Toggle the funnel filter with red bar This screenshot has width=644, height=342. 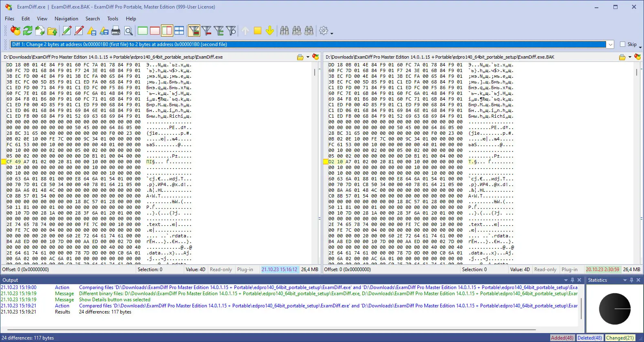pyautogui.click(x=207, y=31)
